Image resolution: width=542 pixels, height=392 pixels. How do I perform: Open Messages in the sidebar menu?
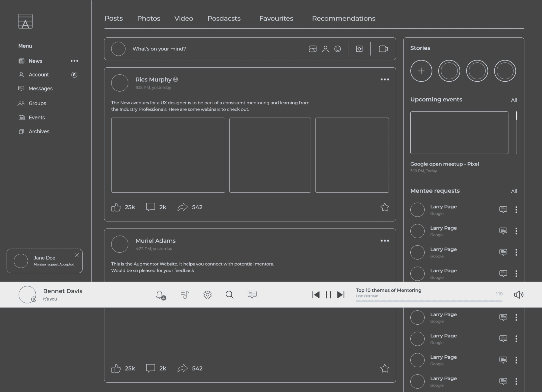pyautogui.click(x=40, y=89)
